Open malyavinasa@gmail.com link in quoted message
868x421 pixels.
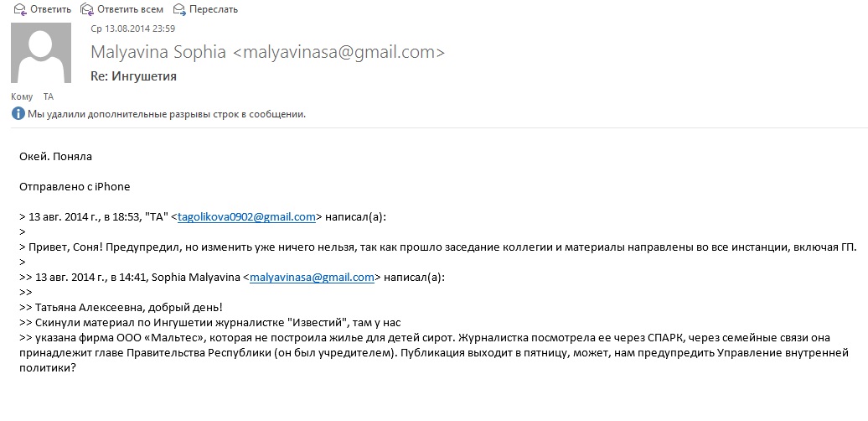pos(312,277)
